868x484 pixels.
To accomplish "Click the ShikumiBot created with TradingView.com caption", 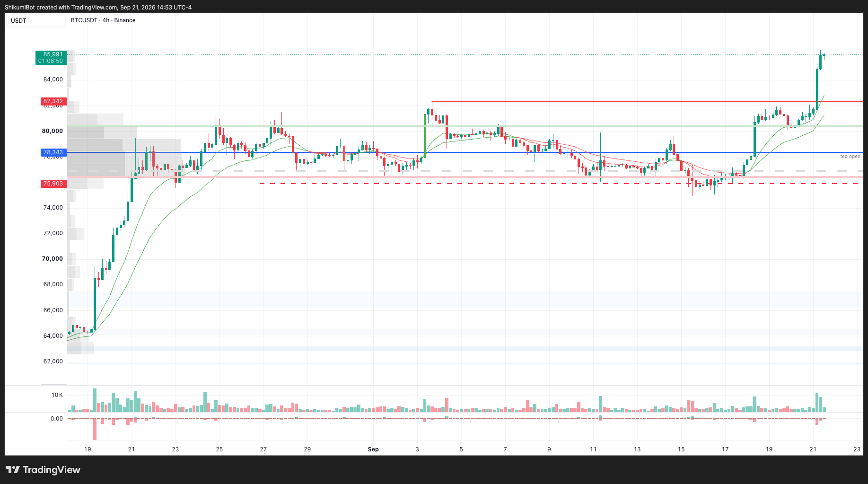I will point(98,8).
